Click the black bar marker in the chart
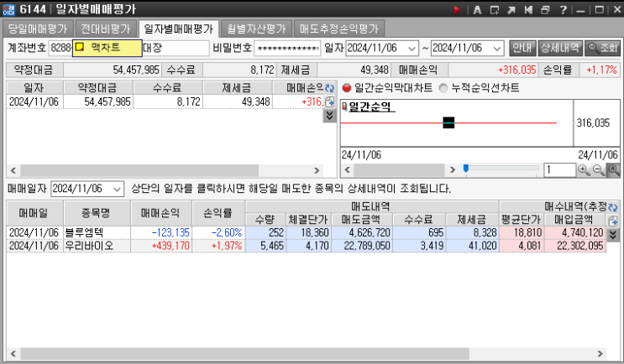 coord(448,122)
